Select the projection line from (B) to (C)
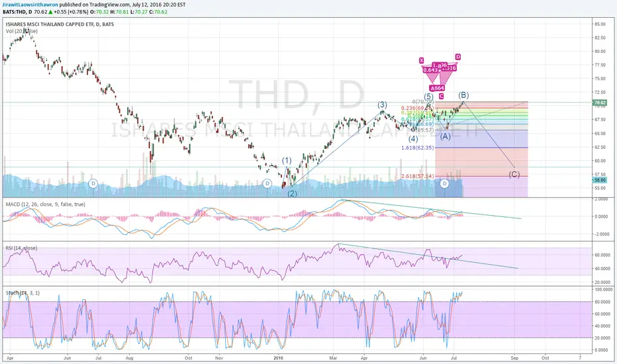Viewport: 617px width, 364px height. coord(489,134)
